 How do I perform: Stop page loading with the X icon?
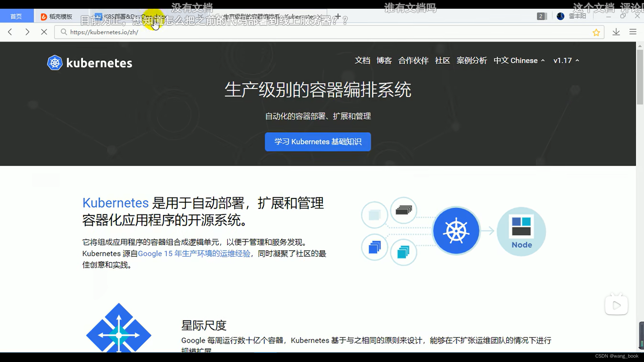tap(44, 32)
